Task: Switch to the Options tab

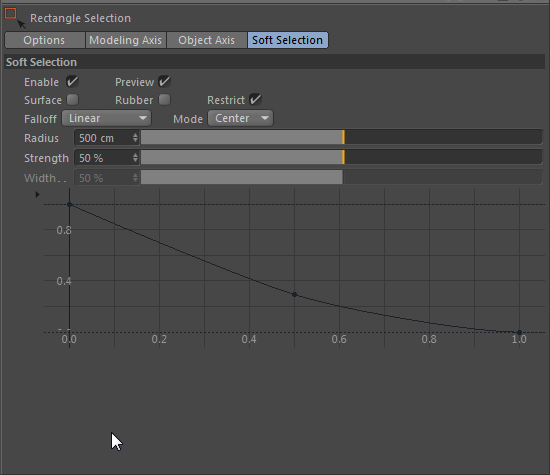Action: 45,40
